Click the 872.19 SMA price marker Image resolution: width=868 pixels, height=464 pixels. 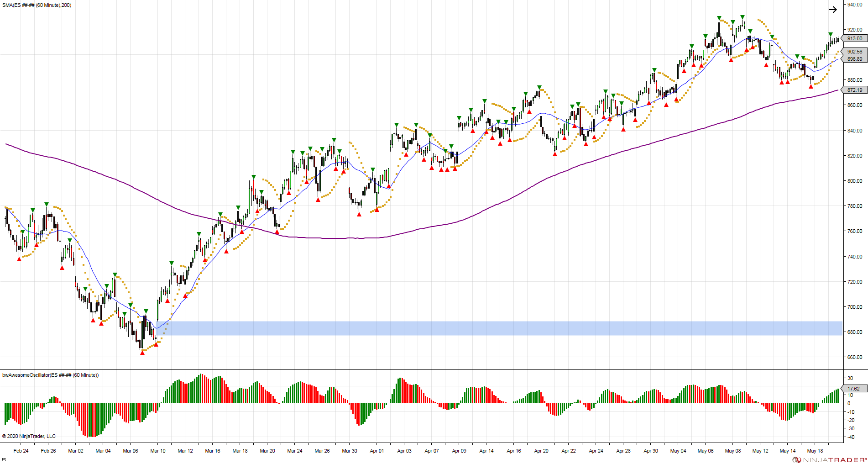click(x=855, y=90)
